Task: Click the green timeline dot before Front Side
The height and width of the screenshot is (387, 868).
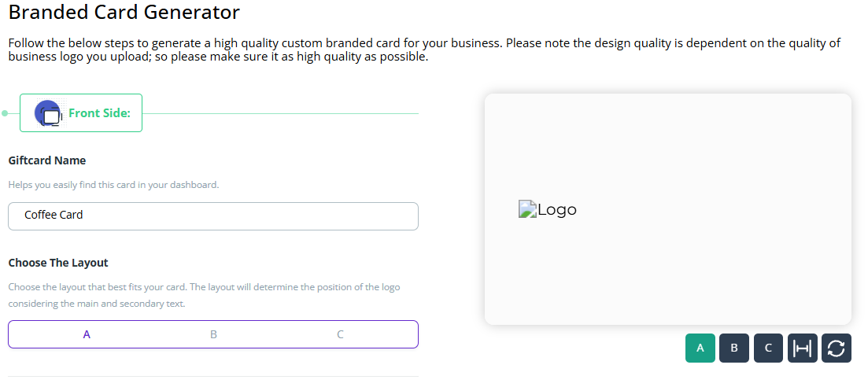Action: click(x=5, y=113)
